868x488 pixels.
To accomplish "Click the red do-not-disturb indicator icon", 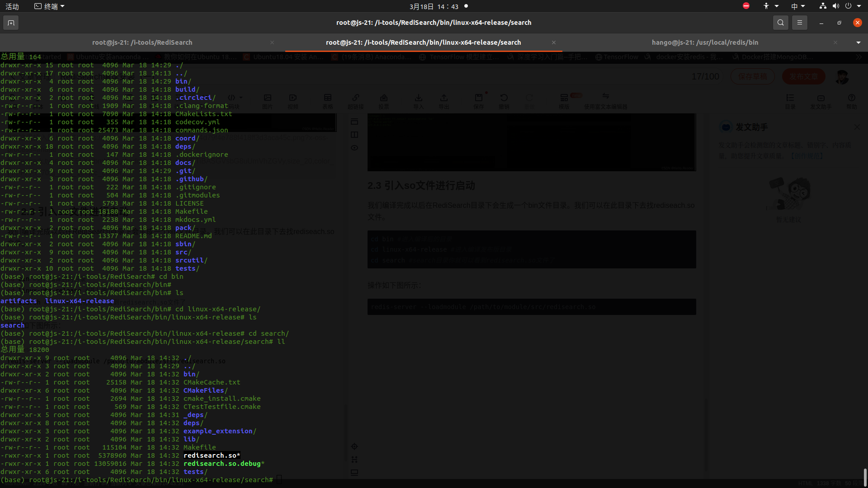I will click(x=746, y=6).
